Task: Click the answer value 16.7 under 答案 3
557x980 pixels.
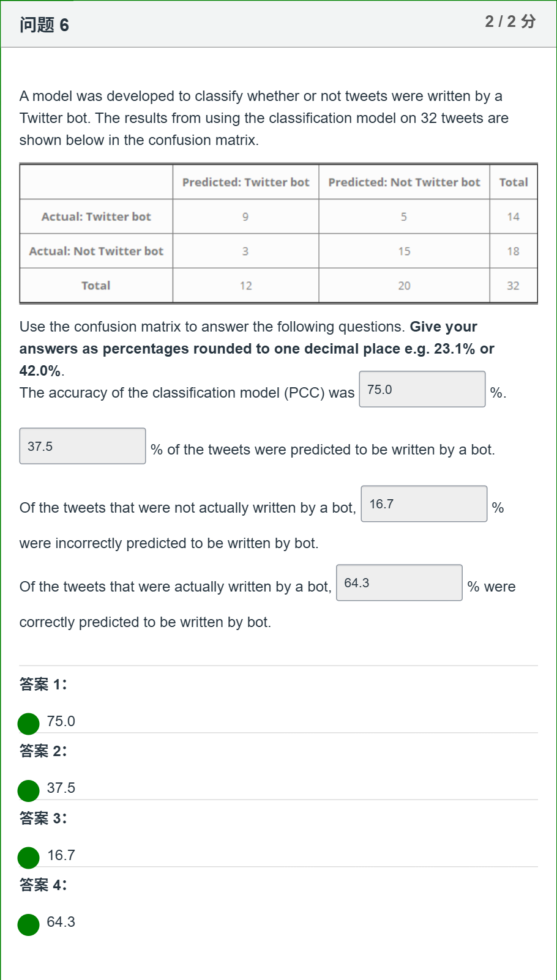Action: coord(61,855)
